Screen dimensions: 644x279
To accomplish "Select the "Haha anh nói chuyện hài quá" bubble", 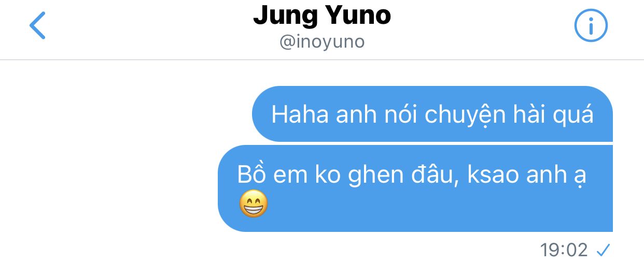I will pyautogui.click(x=432, y=114).
